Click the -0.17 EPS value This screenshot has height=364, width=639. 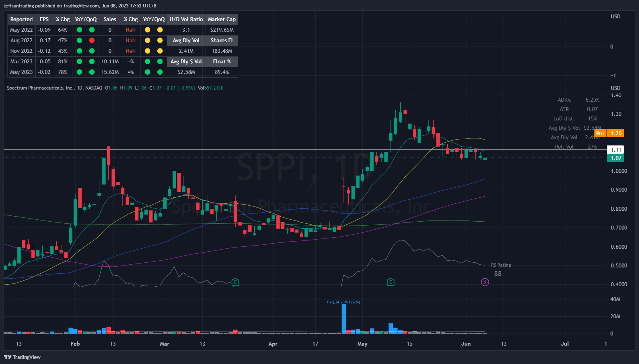point(44,40)
